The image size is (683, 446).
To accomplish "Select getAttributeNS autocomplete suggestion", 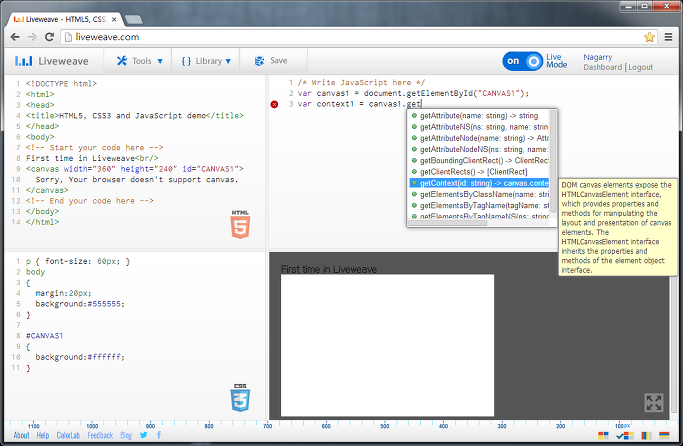I will tap(479, 127).
